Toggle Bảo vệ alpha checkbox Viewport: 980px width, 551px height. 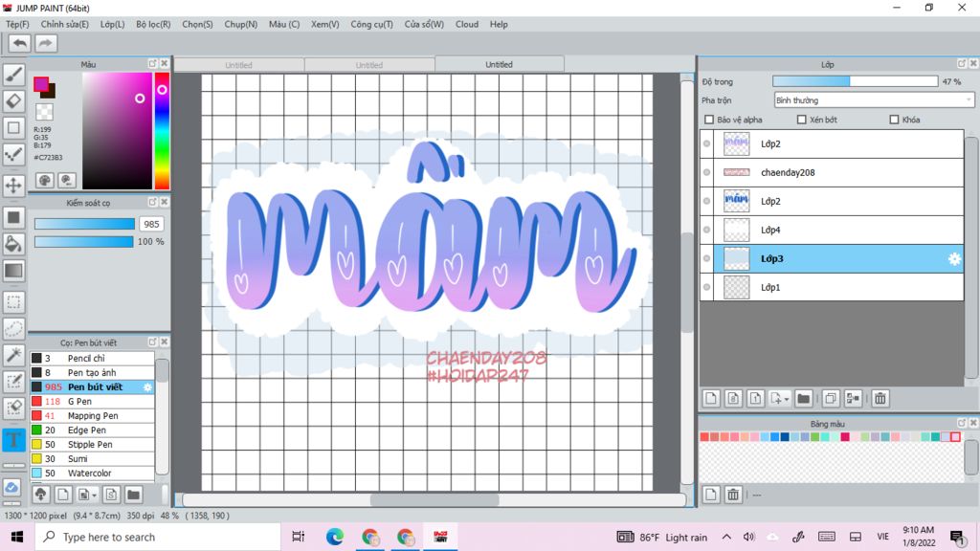[x=709, y=120]
